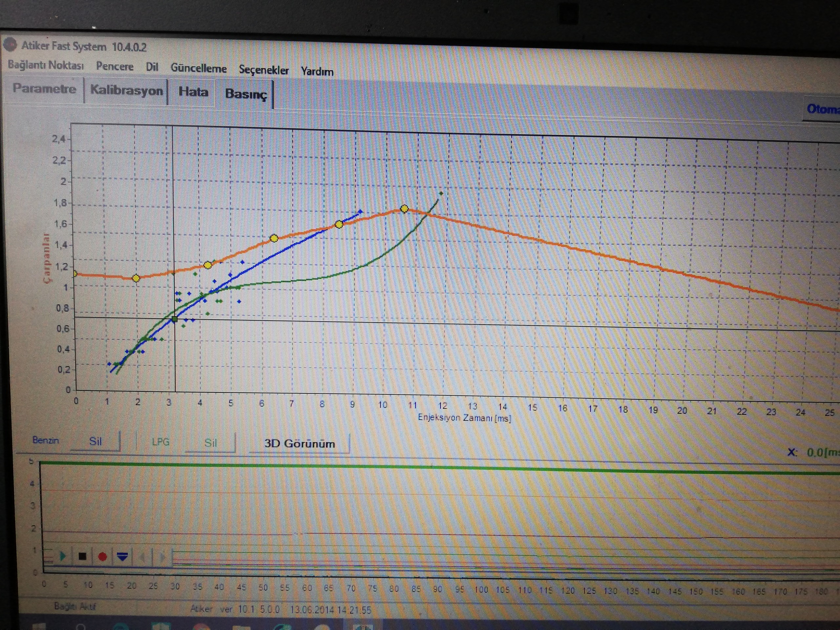Click the greyed previous-step arrow icon
The image size is (840, 630).
point(143,557)
